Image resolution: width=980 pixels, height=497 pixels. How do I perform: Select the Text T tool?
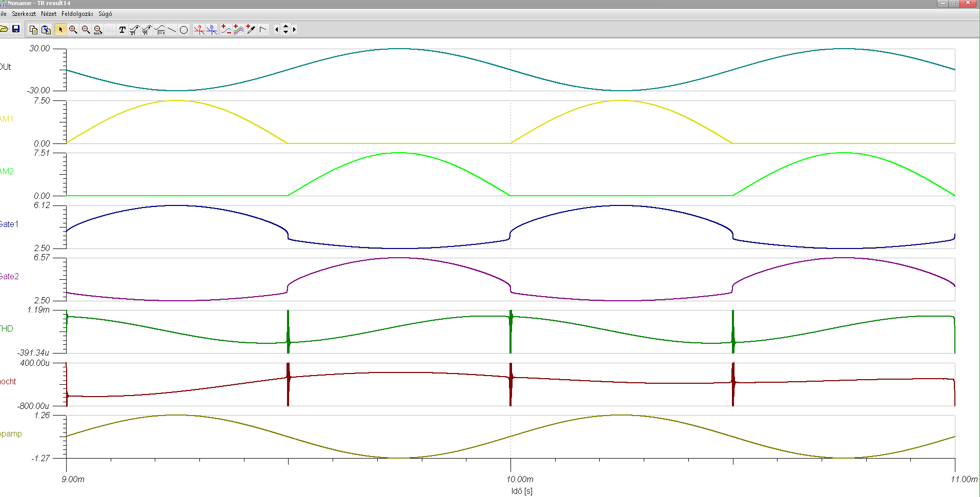point(122,29)
